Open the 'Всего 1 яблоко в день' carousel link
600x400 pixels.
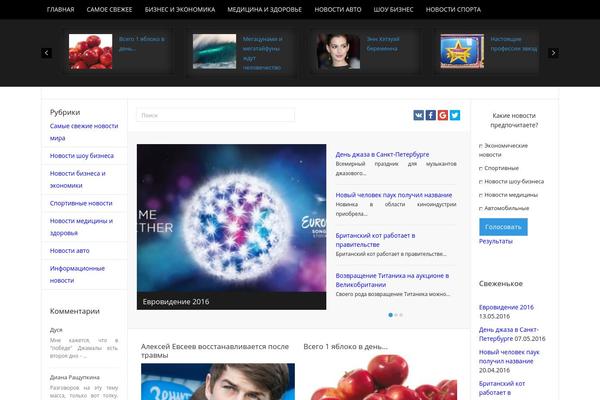click(142, 44)
